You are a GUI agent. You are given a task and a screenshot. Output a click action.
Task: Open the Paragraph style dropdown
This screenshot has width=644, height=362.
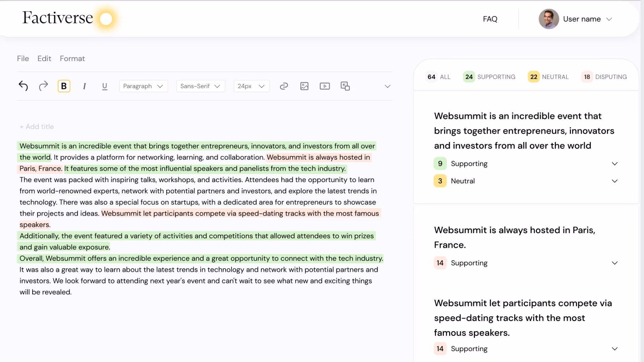tap(143, 86)
